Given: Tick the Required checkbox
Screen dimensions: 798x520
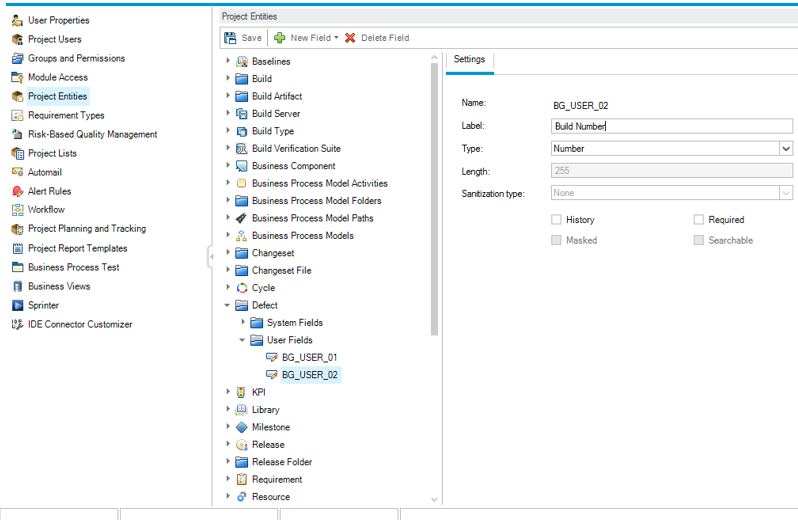Looking at the screenshot, I should point(699,220).
